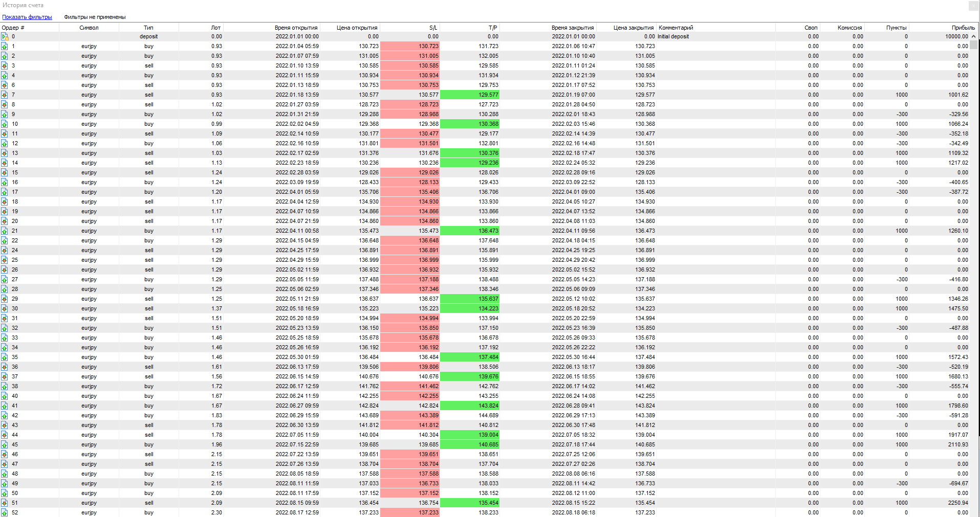Sort by the Ордер # column header
This screenshot has height=517, width=980.
coord(13,28)
